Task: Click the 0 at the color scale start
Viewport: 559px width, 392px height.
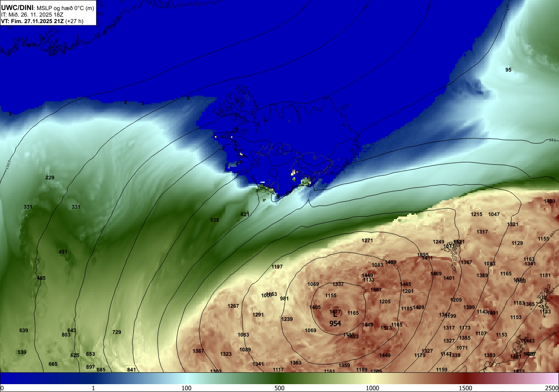Action: [x=2, y=388]
